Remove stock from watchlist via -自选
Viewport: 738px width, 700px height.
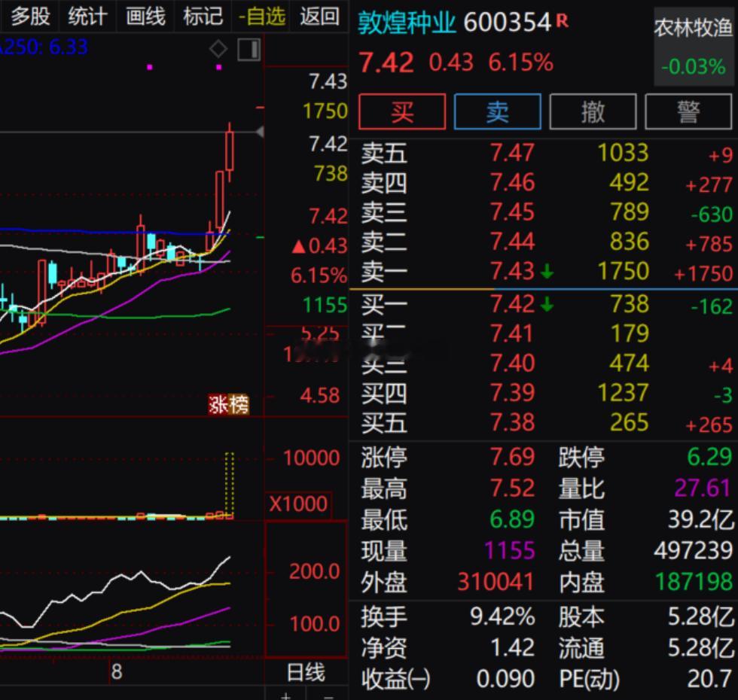[x=262, y=17]
